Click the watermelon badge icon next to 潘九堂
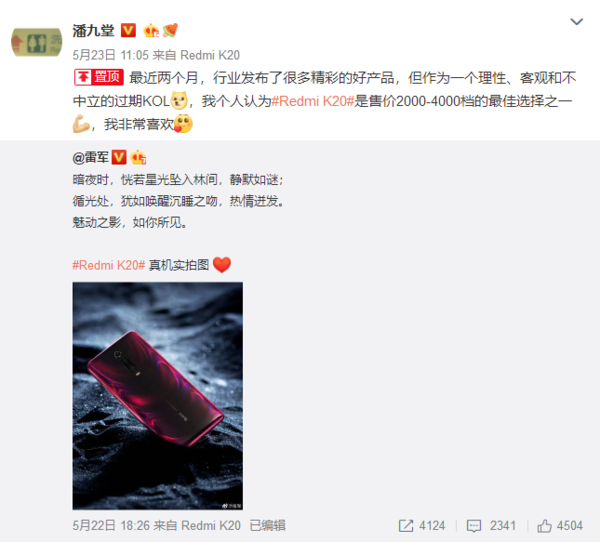Screen dimensions: 600x542 [170, 30]
